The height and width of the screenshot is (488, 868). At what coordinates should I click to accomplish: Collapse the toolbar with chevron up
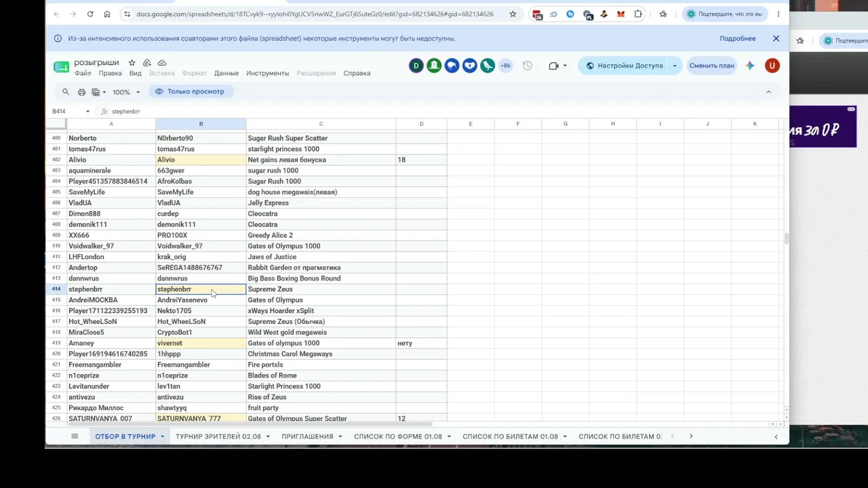click(768, 91)
